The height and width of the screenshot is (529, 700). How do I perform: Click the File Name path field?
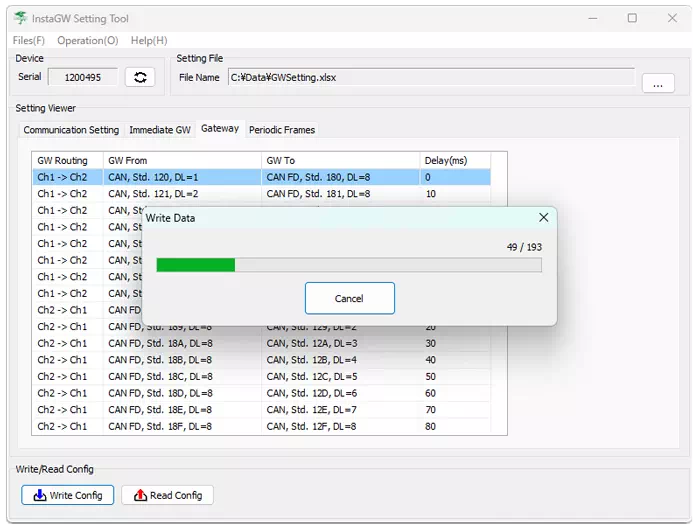(430, 77)
